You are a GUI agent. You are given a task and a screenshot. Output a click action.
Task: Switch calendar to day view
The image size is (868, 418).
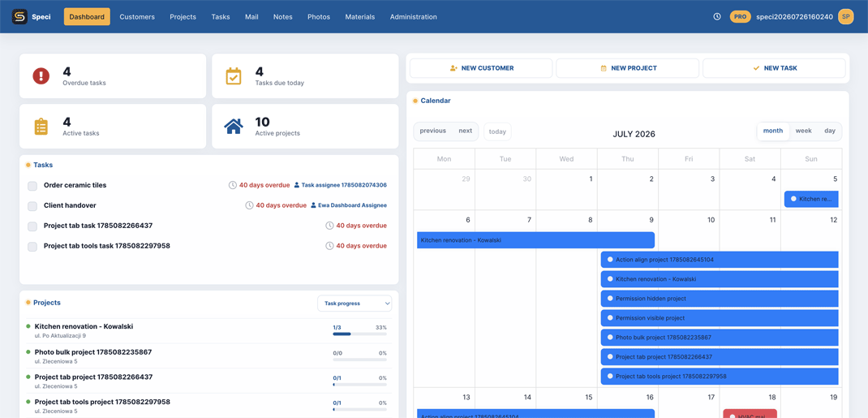pyautogui.click(x=829, y=131)
